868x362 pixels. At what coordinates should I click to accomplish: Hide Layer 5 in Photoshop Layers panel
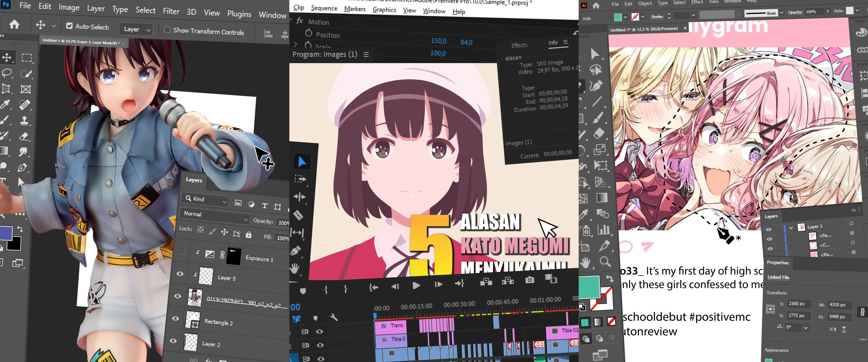tap(180, 274)
